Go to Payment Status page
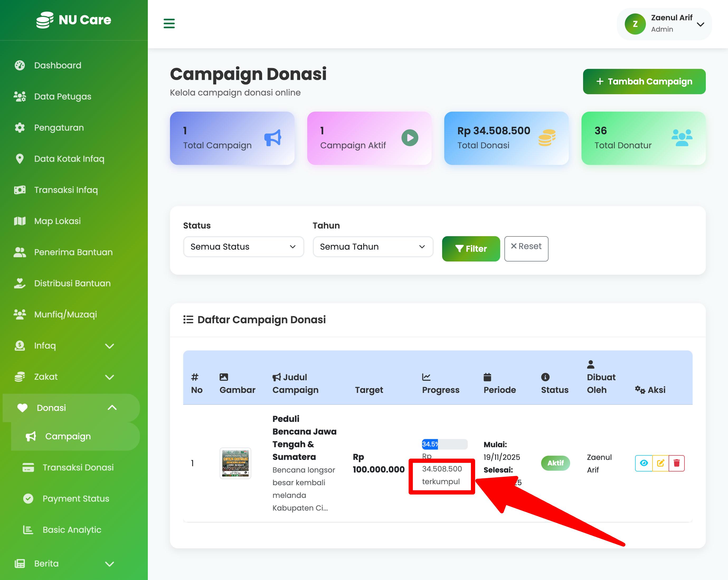Image resolution: width=728 pixels, height=580 pixels. [x=76, y=499]
